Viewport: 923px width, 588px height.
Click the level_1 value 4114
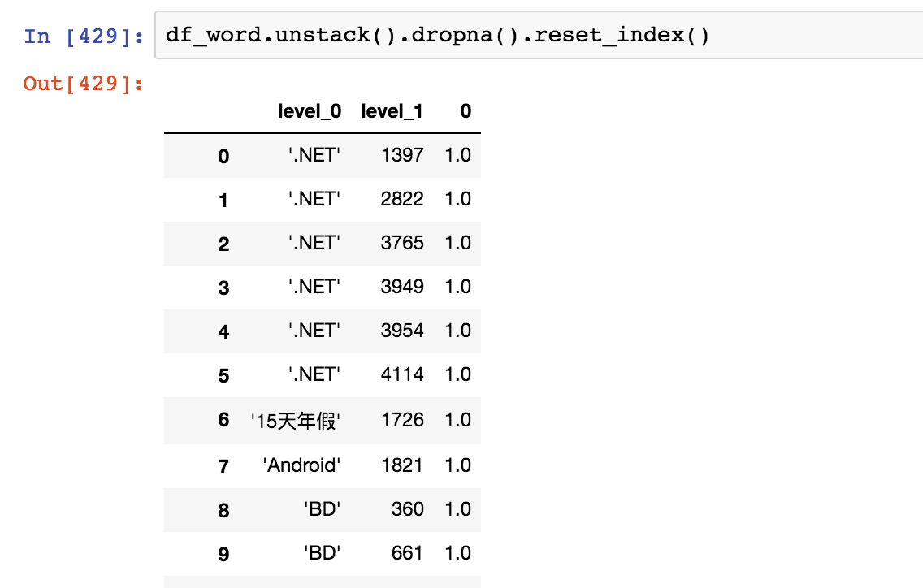[402, 374]
